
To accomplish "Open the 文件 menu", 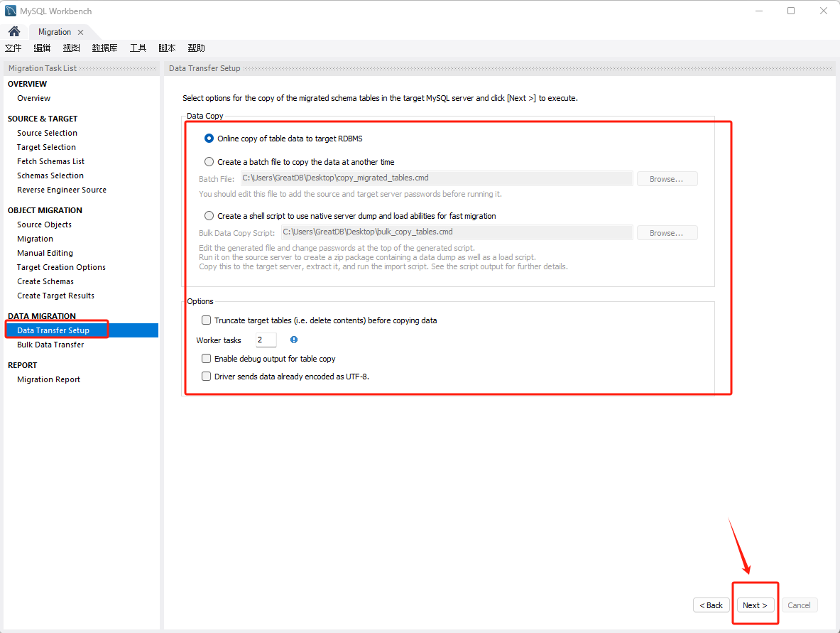I will coord(13,48).
